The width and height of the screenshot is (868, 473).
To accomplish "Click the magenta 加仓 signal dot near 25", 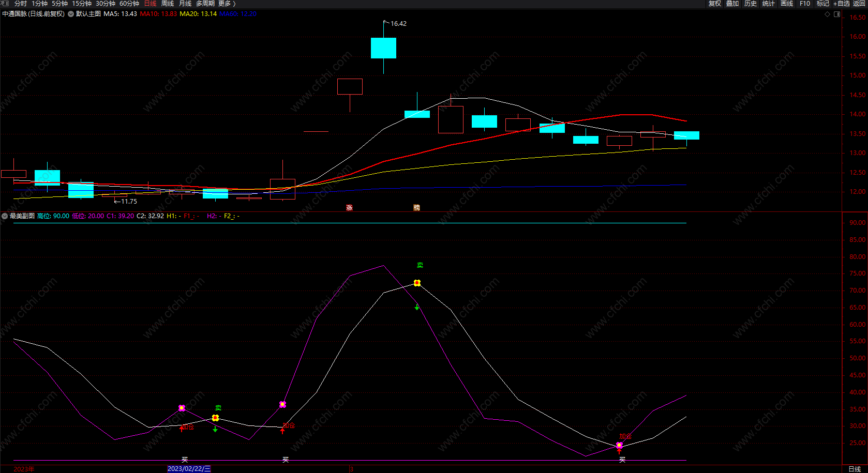I will tap(619, 446).
